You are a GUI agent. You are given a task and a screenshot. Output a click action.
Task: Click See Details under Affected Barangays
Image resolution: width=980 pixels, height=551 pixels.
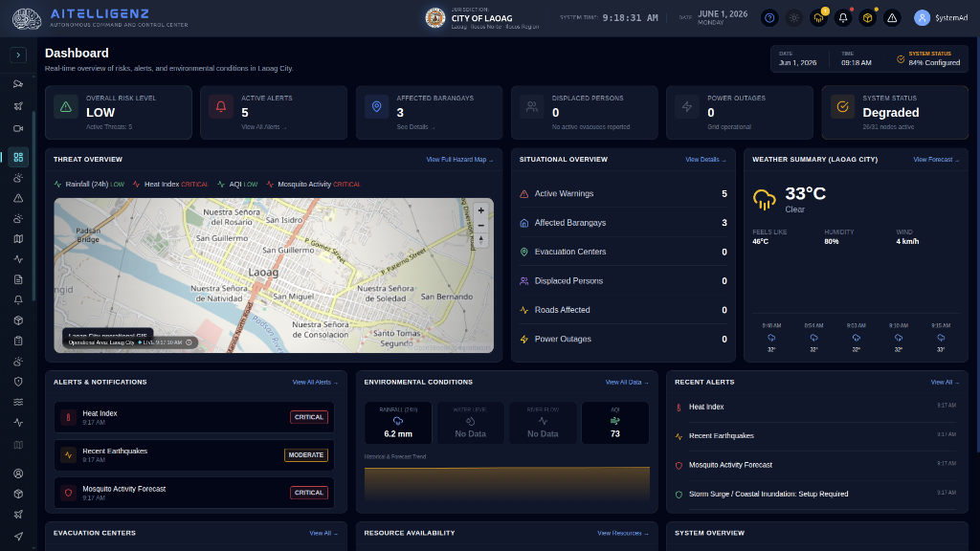point(415,127)
